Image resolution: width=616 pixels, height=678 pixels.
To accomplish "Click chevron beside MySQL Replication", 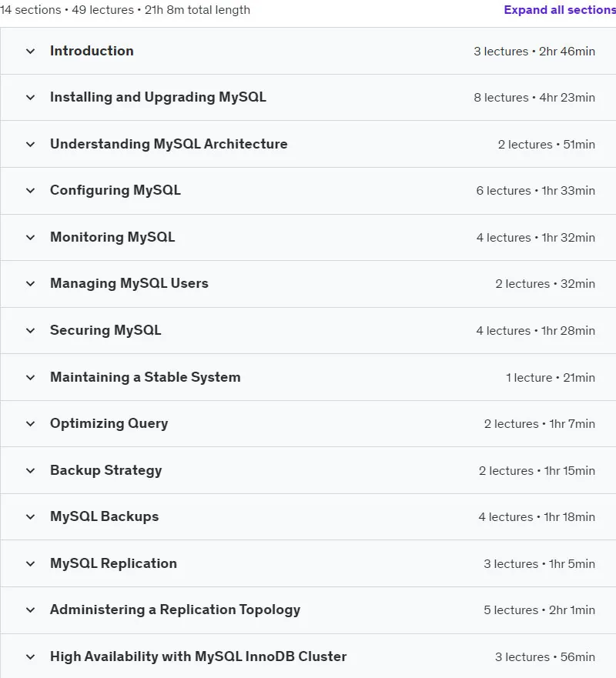I will pyautogui.click(x=30, y=564).
